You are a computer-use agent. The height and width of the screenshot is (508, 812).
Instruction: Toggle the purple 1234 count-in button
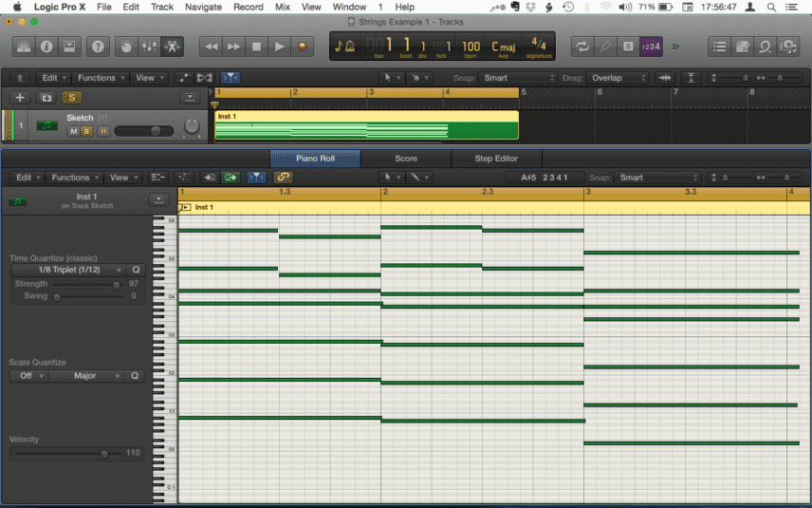click(651, 47)
